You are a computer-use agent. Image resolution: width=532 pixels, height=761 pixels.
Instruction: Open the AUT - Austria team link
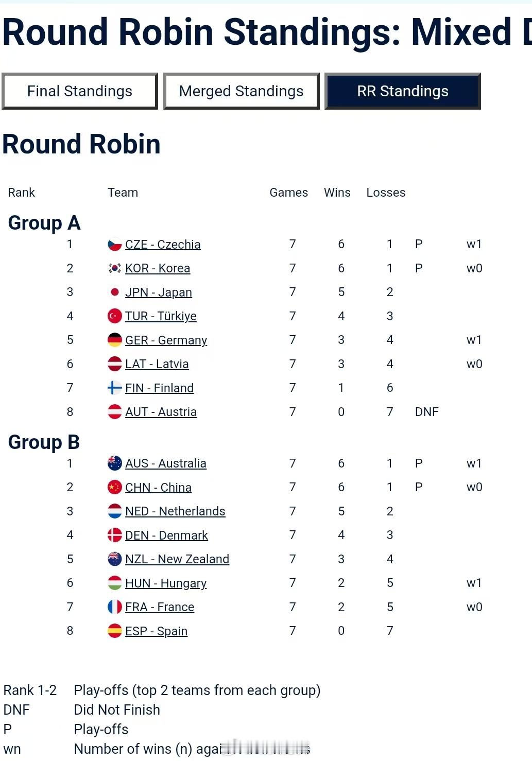161,412
